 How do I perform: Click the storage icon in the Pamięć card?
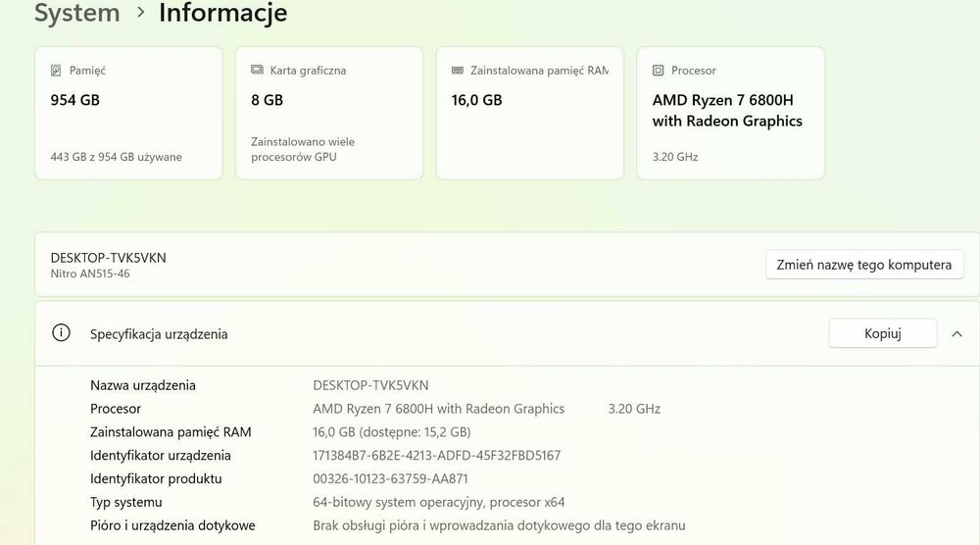(x=56, y=71)
